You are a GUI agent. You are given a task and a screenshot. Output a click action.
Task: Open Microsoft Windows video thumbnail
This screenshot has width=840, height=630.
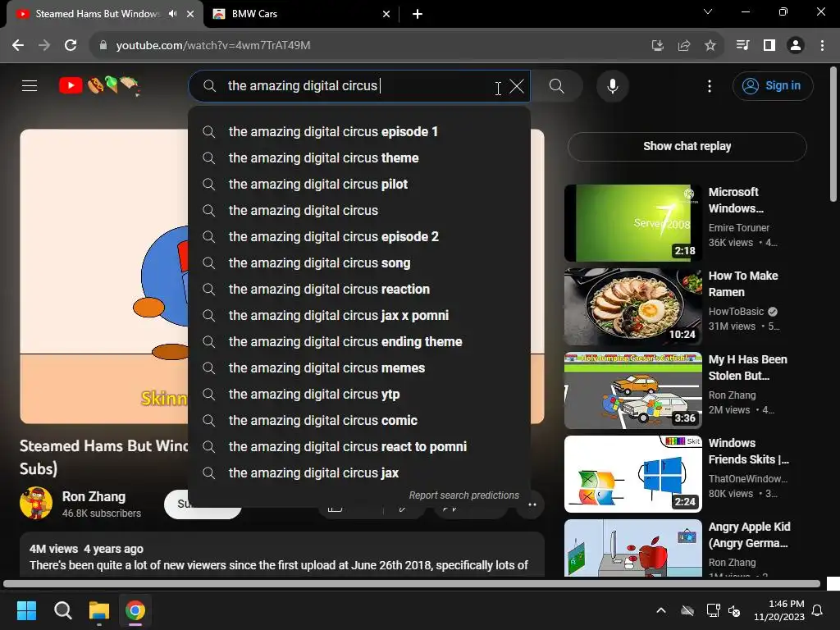[632, 223]
